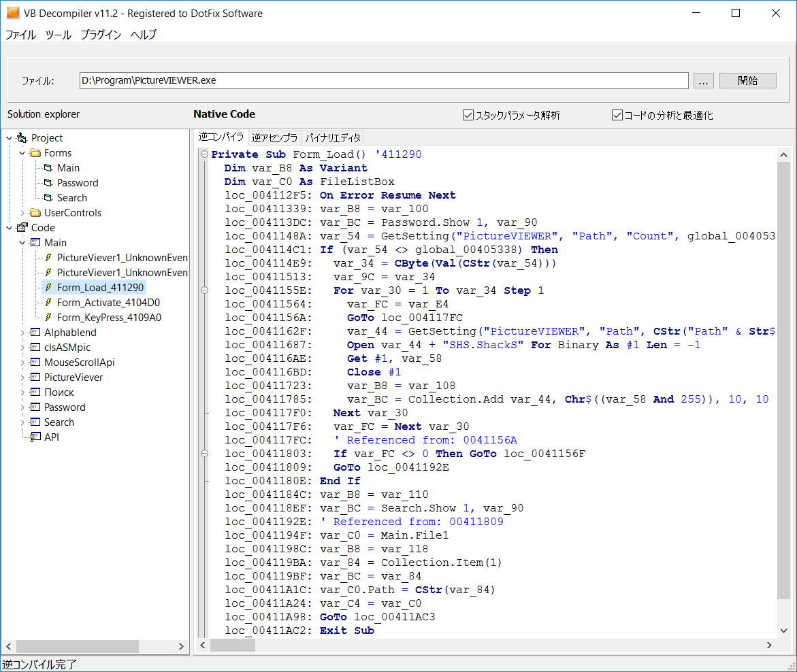Viewport: 797px width, 672px height.
Task: Click the file path input field
Action: [384, 80]
